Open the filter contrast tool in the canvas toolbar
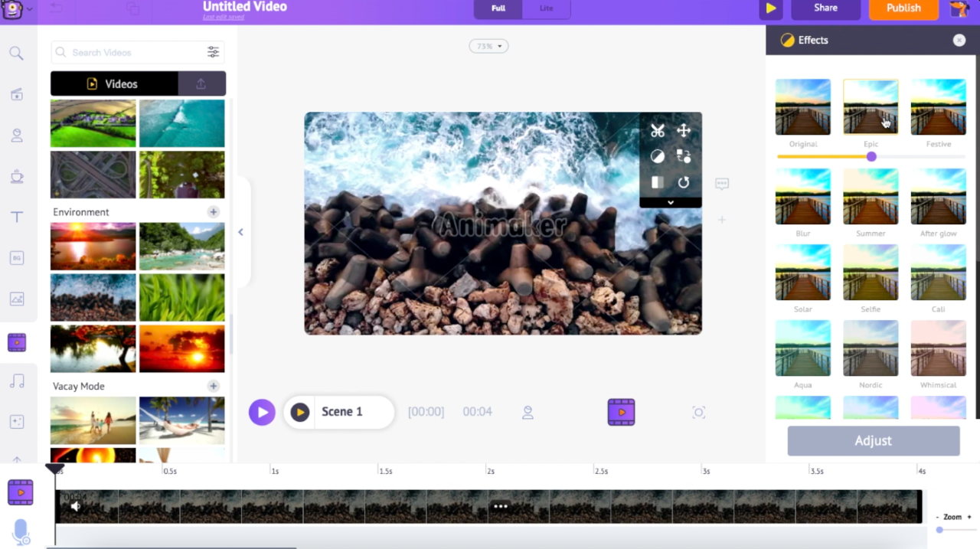This screenshot has width=980, height=549. point(657,156)
